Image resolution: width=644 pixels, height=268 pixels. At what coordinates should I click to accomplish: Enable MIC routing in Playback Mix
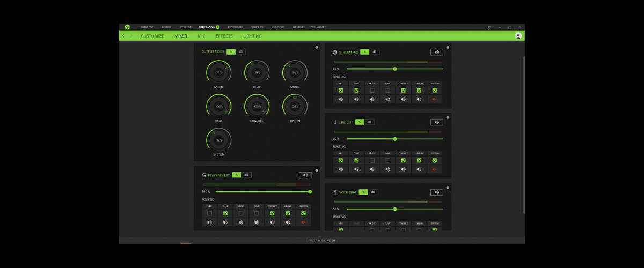point(209,213)
